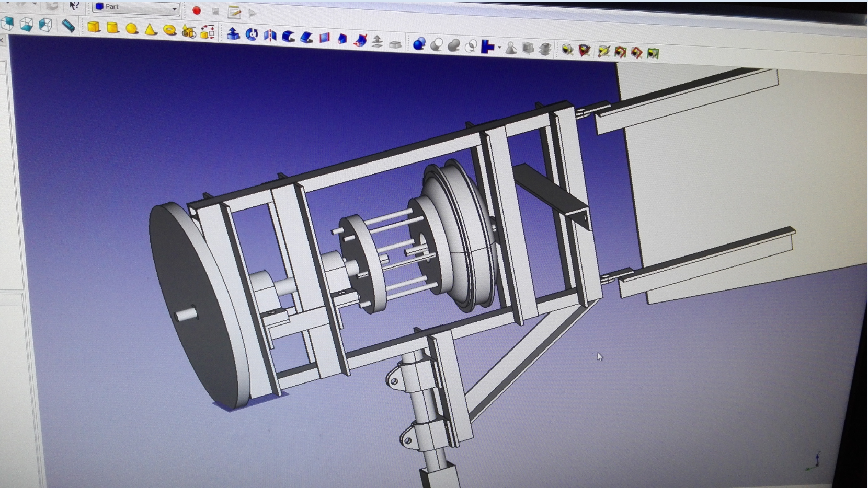Click the Boolean operation blue spheres icon
The height and width of the screenshot is (488, 868).
point(419,44)
